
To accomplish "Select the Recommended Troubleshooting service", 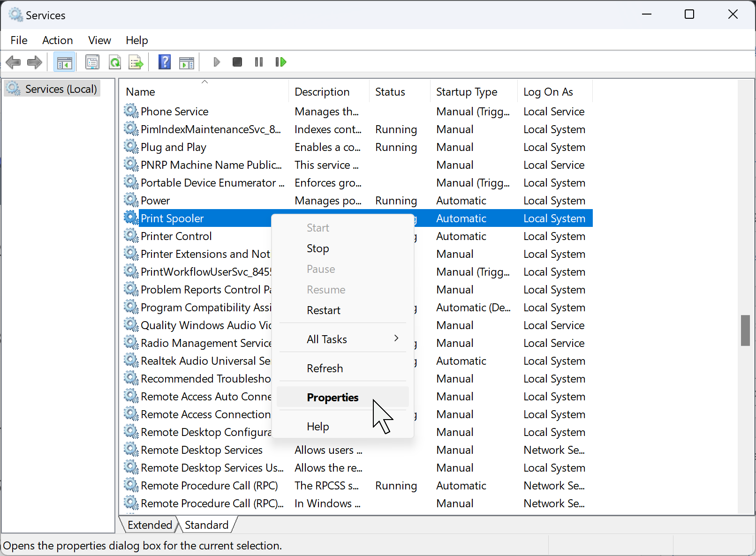I will click(x=197, y=378).
